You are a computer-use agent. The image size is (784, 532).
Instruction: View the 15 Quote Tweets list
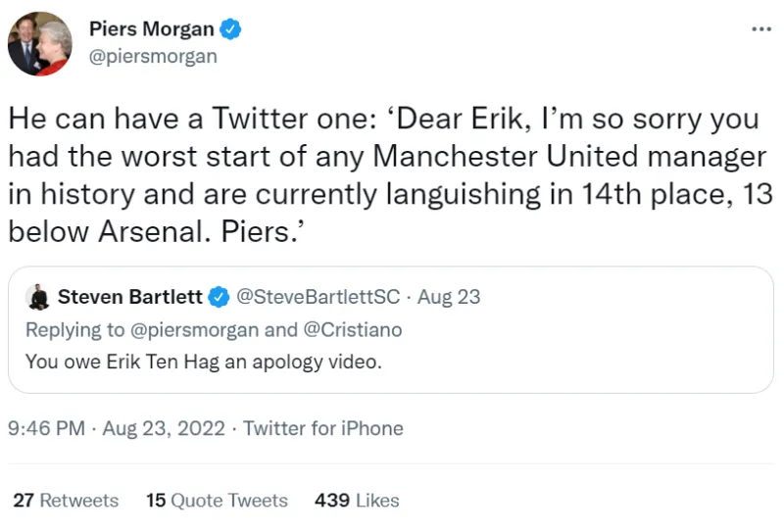coord(217,500)
